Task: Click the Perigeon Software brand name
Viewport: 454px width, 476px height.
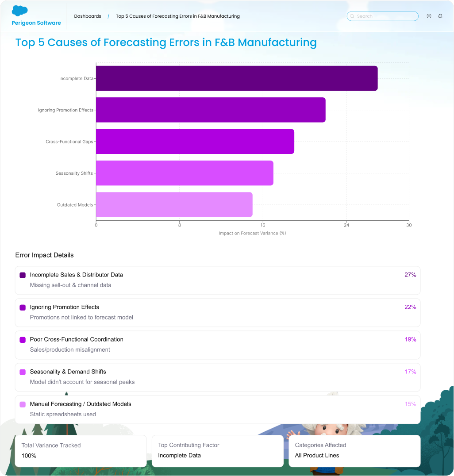Action: 36,23
